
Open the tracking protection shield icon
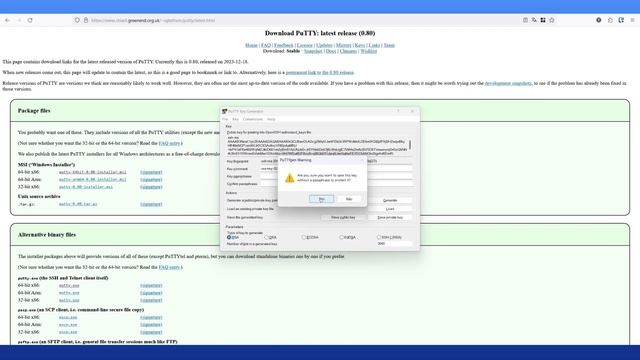coord(77,20)
